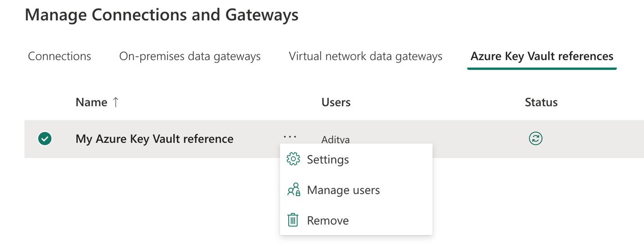Click the user name Aditya

336,140
